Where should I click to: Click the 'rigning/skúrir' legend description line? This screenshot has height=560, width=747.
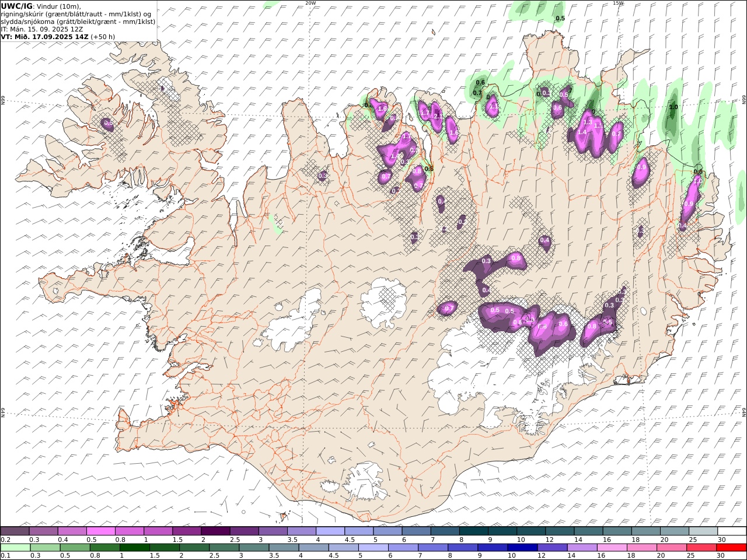[76, 13]
